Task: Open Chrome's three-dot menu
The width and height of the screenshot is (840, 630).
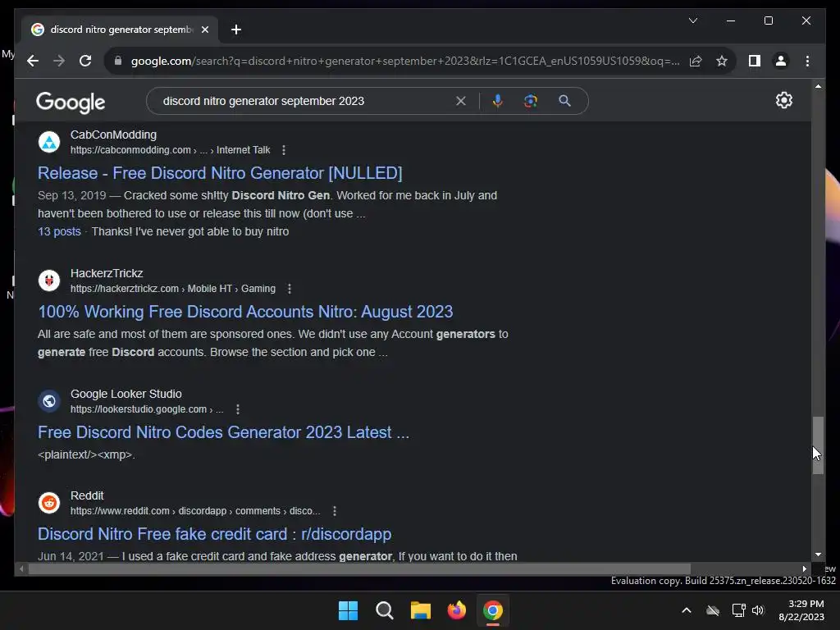Action: pos(807,61)
